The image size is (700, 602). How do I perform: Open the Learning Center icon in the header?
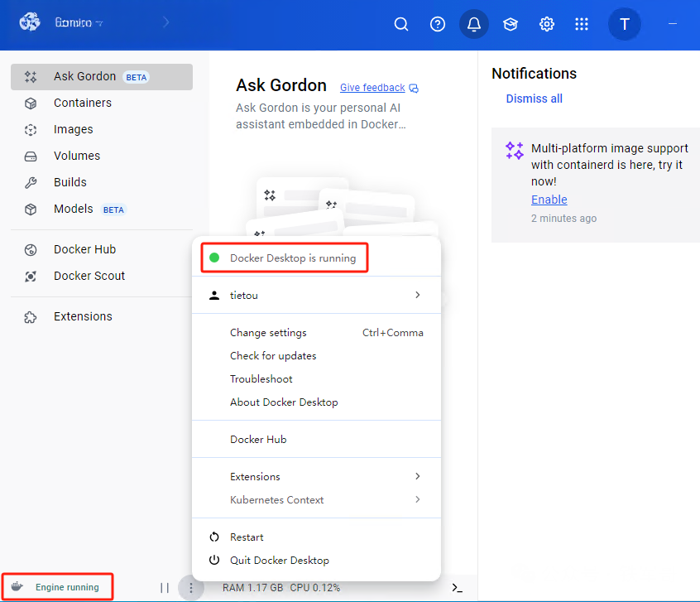tap(511, 24)
